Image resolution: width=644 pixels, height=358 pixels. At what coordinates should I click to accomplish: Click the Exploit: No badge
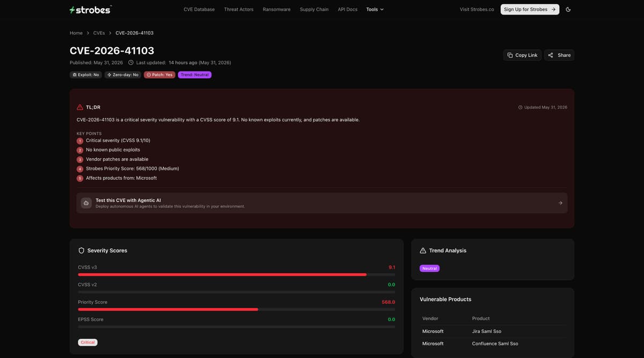coord(86,75)
